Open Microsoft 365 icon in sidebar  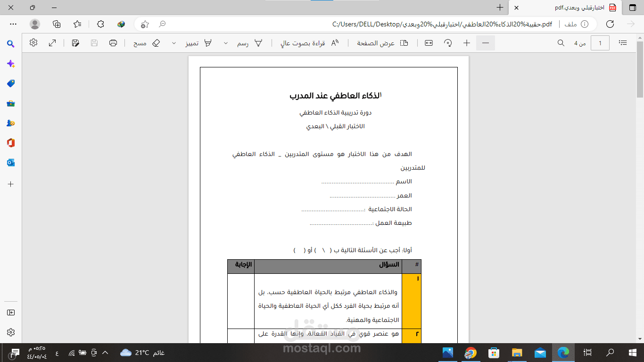(x=11, y=143)
